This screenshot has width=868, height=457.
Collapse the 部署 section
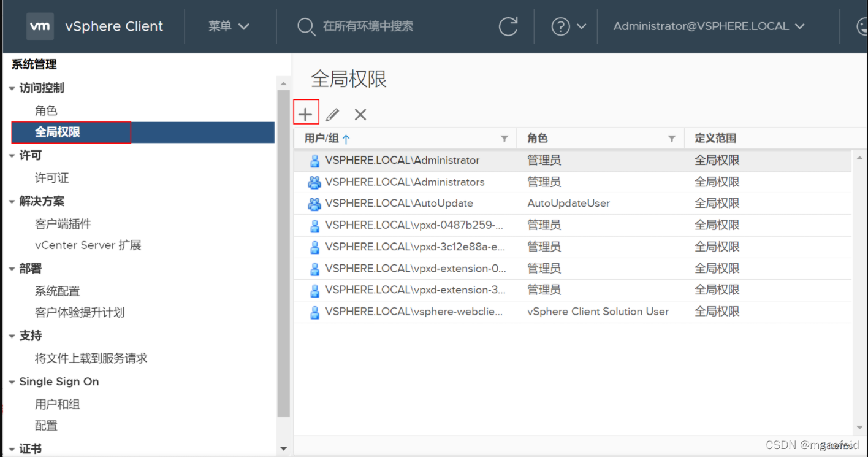12,269
